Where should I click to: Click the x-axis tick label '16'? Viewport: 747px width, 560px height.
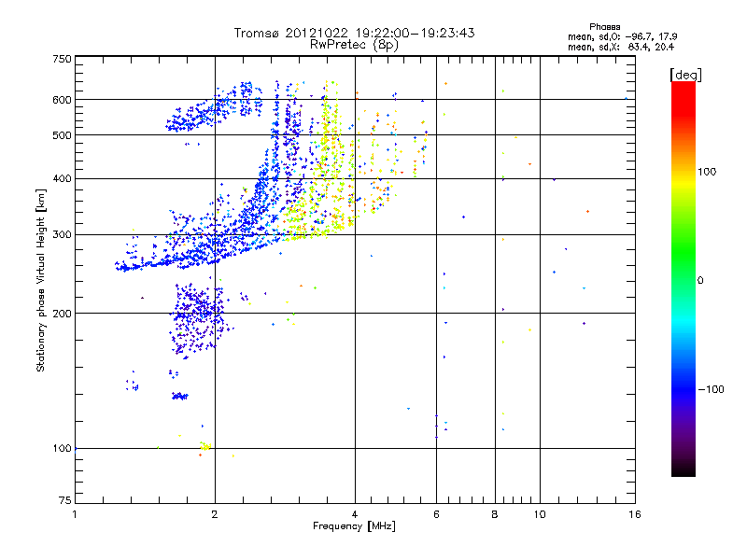pos(635,514)
